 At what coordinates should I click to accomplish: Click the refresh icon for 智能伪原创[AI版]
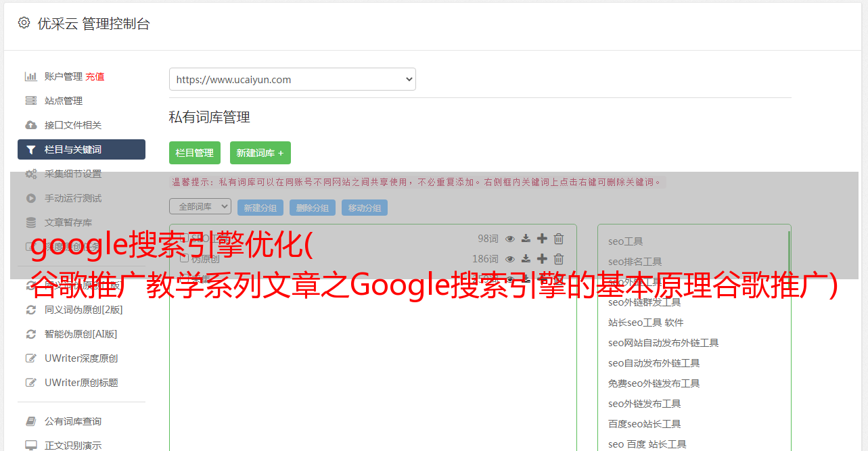point(31,334)
